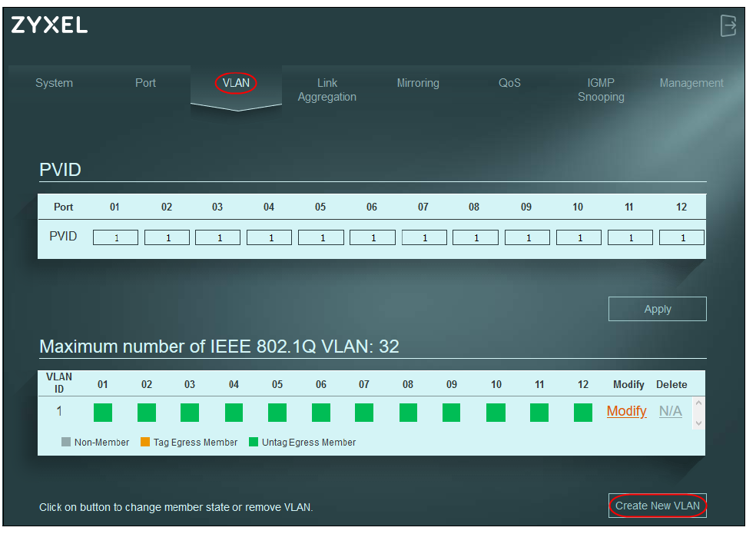The width and height of the screenshot is (756, 534).
Task: Click the ZYXEL logo
Action: pyautogui.click(x=49, y=25)
